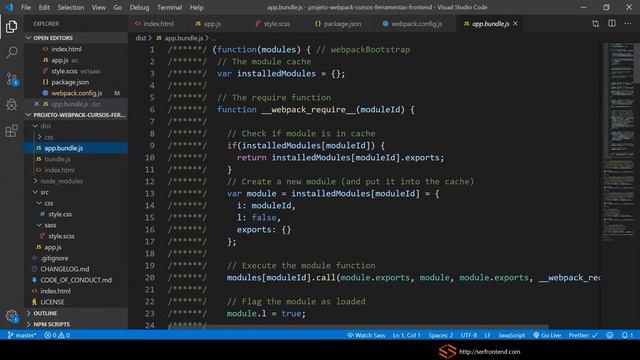Screen dimensions: 640x360
Task: Change indentation via Spaces: 2
Action: pyautogui.click(x=440, y=335)
